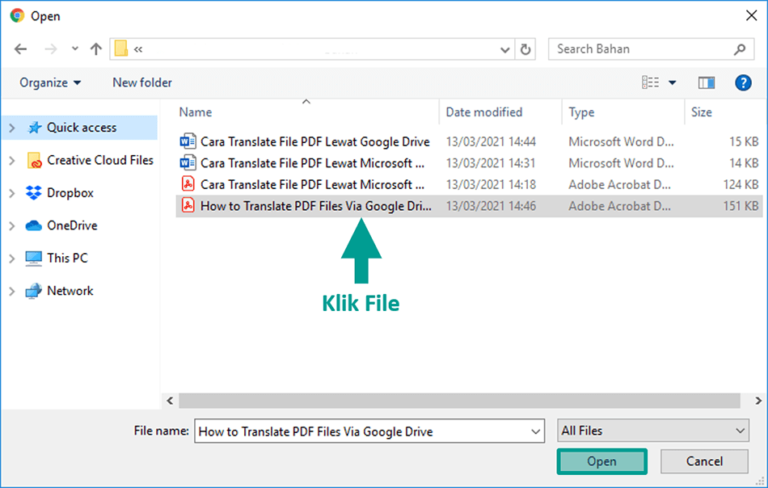Select This PC in the sidebar
This screenshot has height=488, width=768.
click(68, 258)
